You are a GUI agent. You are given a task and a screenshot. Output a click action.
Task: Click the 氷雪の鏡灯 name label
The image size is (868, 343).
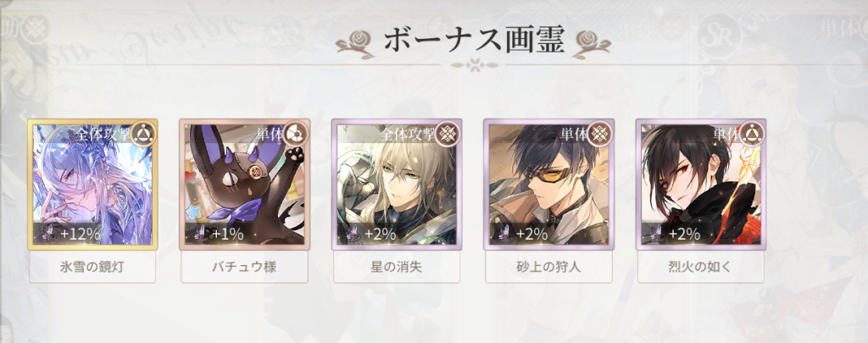[x=92, y=268]
